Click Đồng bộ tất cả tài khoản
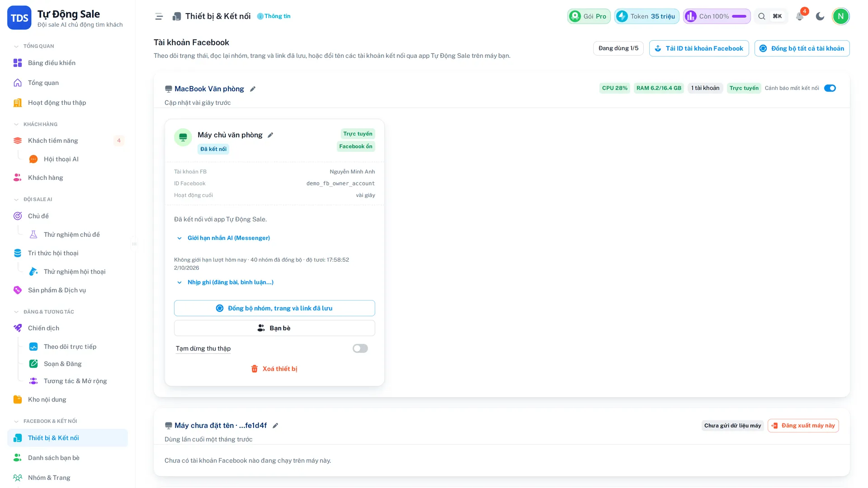 [x=802, y=48]
